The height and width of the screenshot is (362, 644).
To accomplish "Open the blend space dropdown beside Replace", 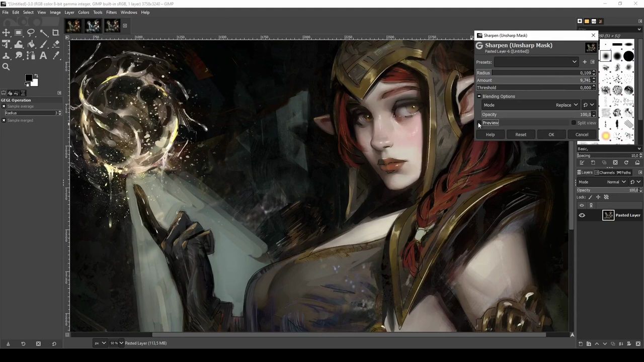I will click(588, 105).
